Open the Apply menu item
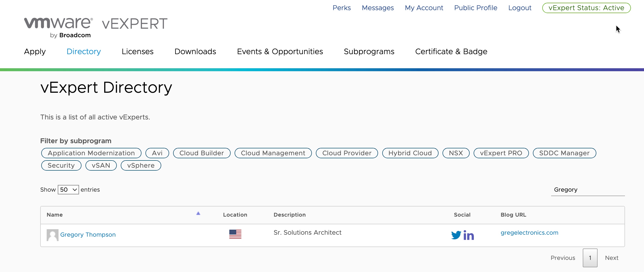Viewport: 644px width, 272px height. 35,51
